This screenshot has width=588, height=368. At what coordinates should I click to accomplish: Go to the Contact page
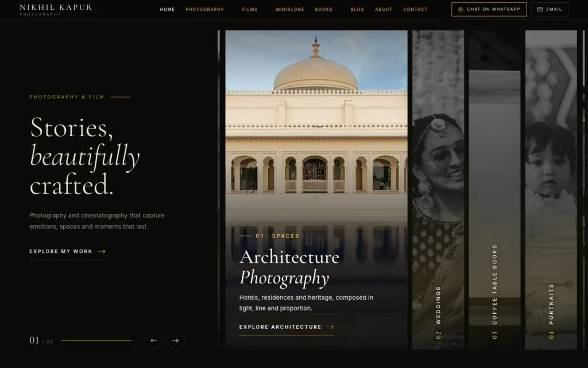pyautogui.click(x=415, y=9)
